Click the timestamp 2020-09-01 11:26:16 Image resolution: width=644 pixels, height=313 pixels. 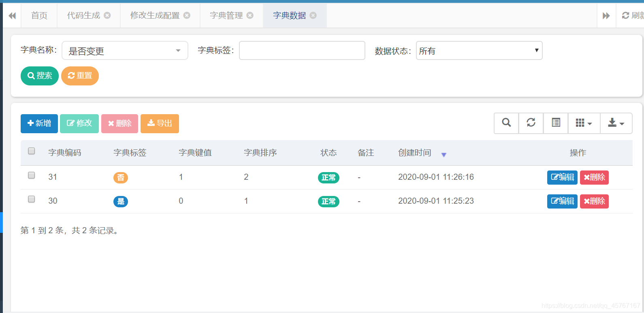[436, 177]
